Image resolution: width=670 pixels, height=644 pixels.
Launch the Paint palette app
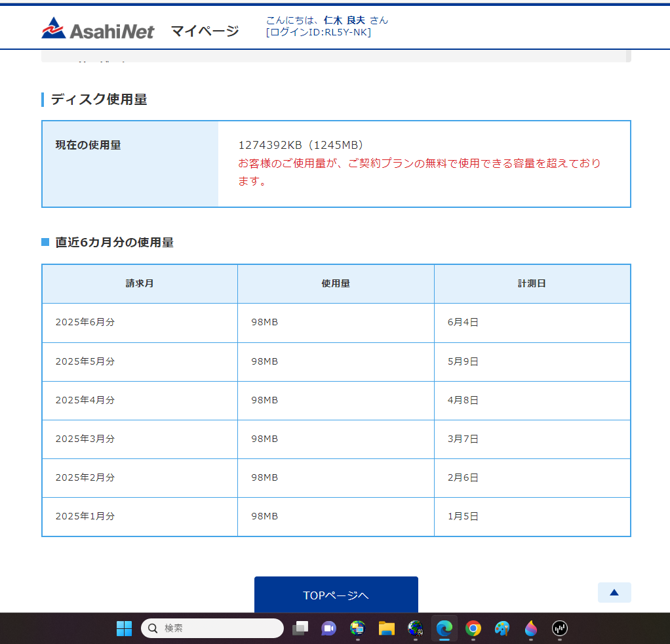pos(502,628)
